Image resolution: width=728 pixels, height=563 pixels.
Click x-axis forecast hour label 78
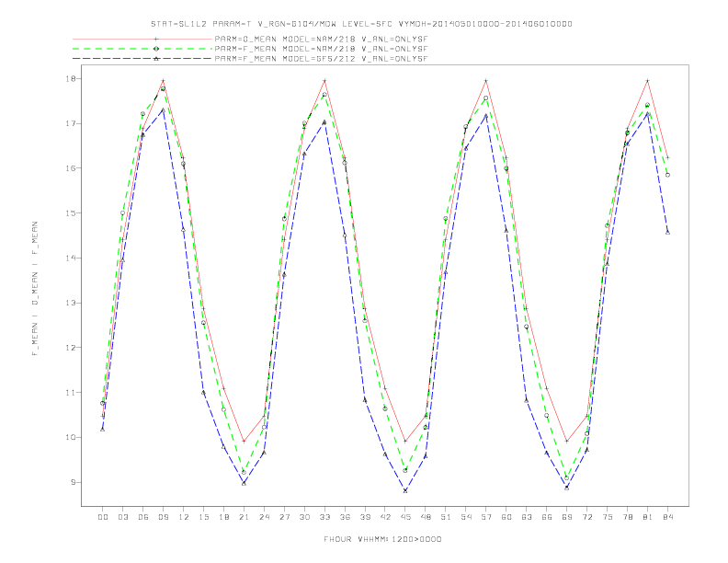(x=627, y=517)
